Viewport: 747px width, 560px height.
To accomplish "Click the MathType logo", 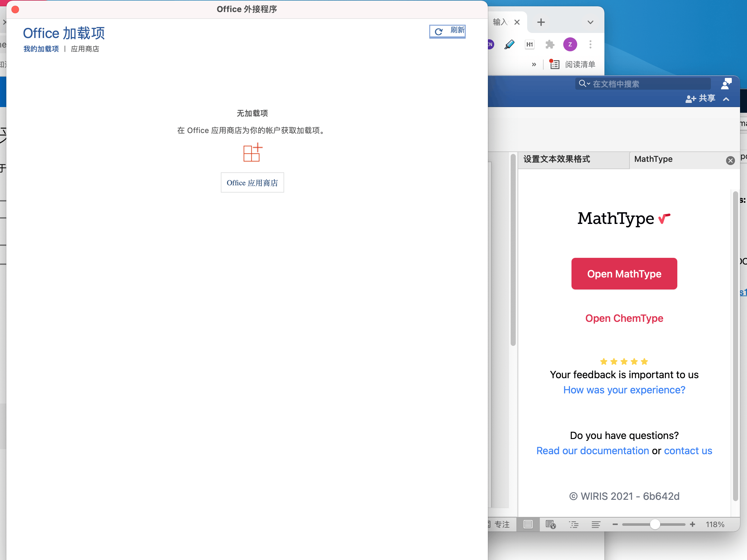I will (624, 219).
